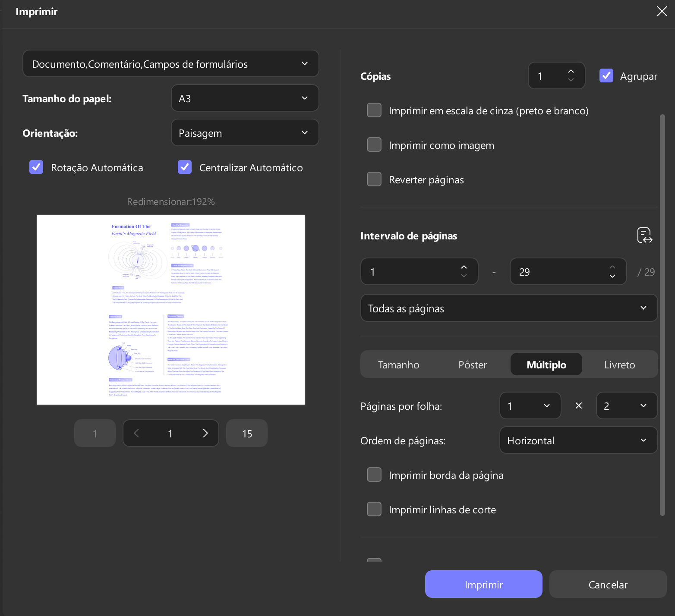Increase start page number stepper
Screen dimensions: 675x616
pos(464,267)
